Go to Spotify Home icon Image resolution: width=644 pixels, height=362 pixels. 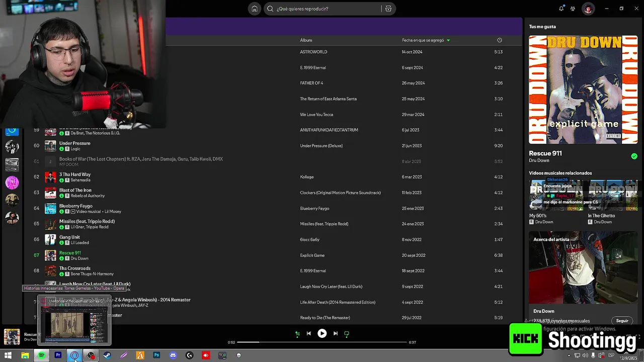[x=255, y=9]
